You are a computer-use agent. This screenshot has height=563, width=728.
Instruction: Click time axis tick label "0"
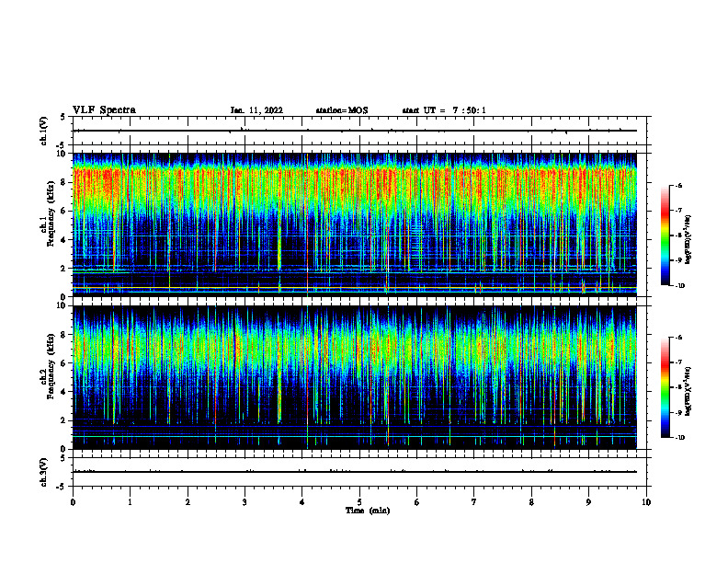[x=73, y=502]
